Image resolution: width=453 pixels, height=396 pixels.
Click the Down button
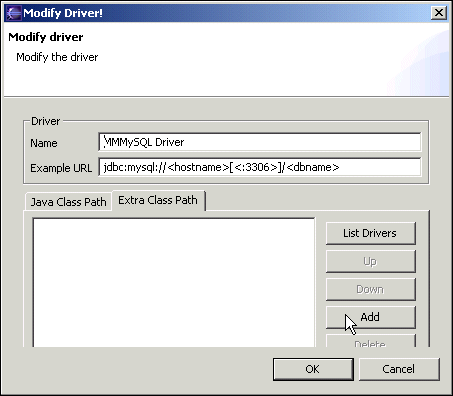[x=370, y=289]
